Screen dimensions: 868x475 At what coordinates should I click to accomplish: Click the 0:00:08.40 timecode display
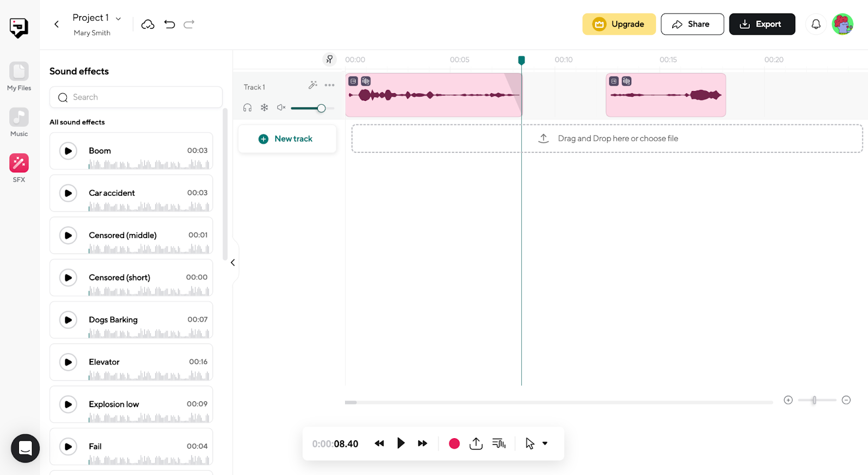(335, 444)
